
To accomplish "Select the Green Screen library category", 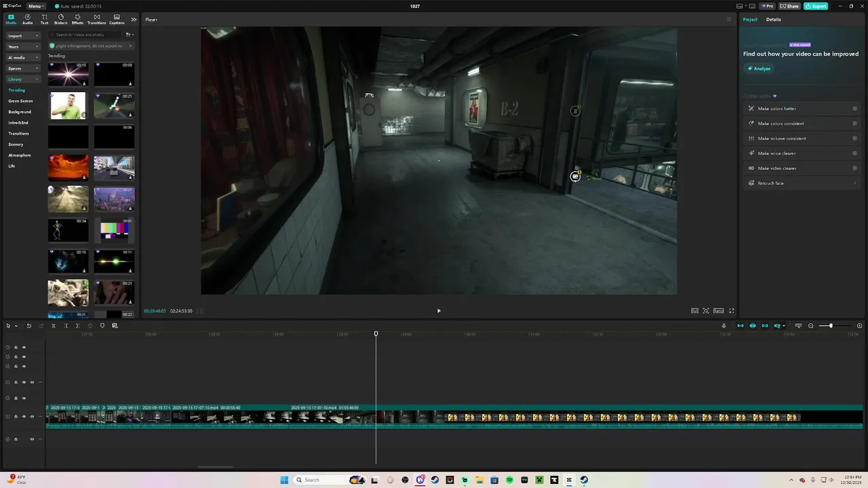I will pyautogui.click(x=20, y=101).
